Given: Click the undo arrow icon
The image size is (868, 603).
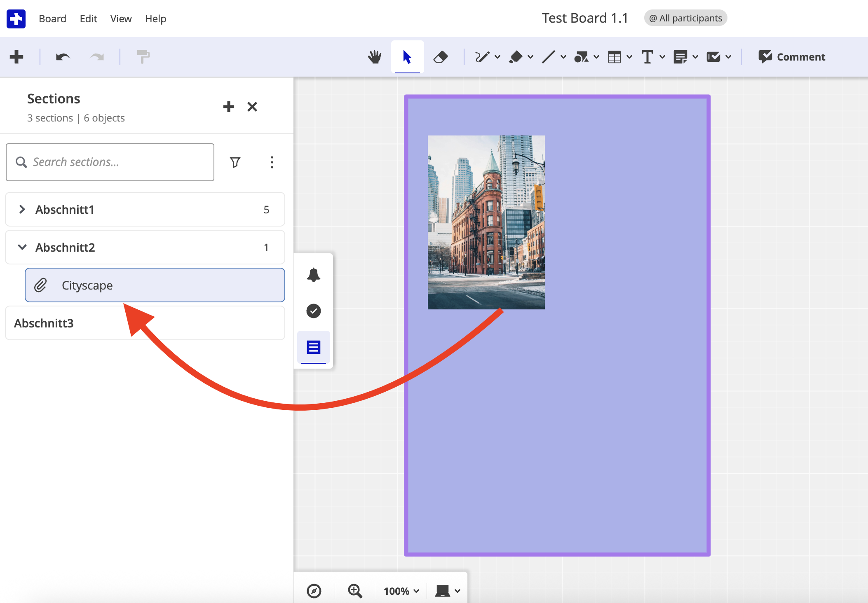Looking at the screenshot, I should (63, 57).
